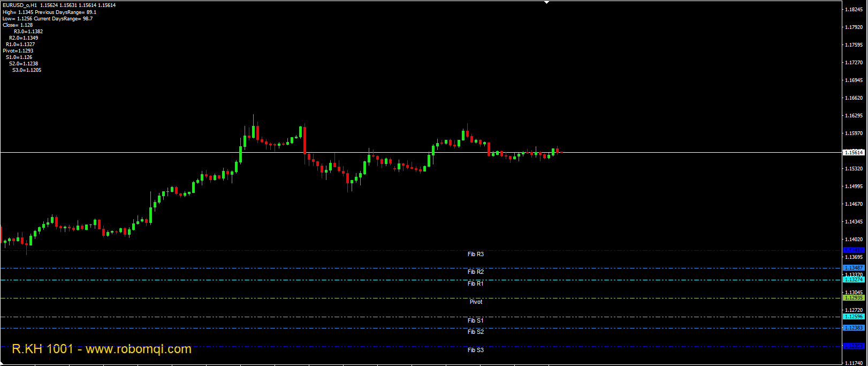Click the 'Close= 1.128' text
The width and height of the screenshot is (868, 366).
click(x=18, y=25)
